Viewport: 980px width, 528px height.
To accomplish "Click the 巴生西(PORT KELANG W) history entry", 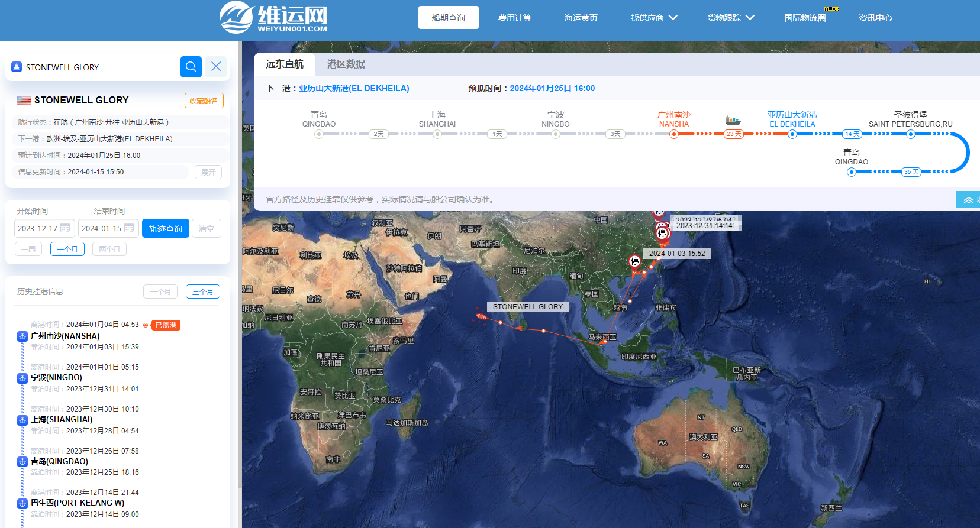I will tap(78, 503).
